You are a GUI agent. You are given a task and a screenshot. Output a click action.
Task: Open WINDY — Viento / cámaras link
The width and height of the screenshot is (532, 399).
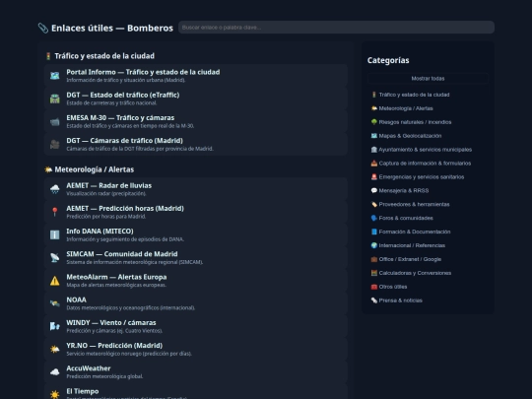(x=196, y=326)
